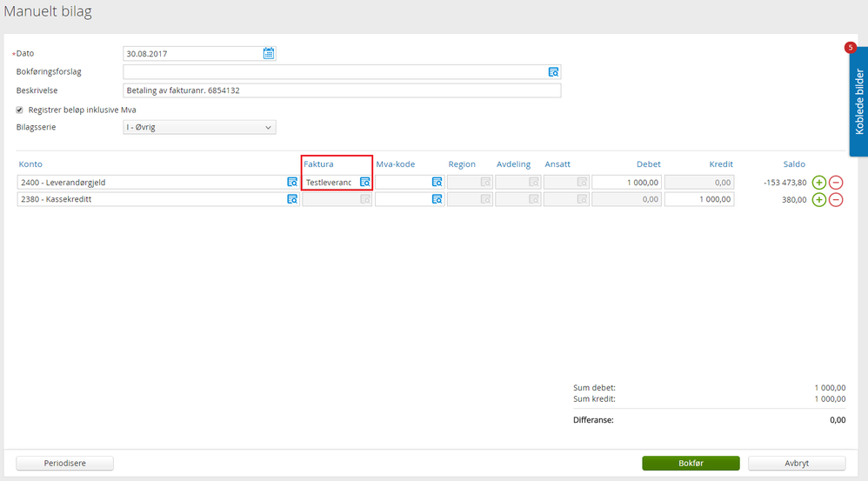Click the Konto column header

point(30,164)
